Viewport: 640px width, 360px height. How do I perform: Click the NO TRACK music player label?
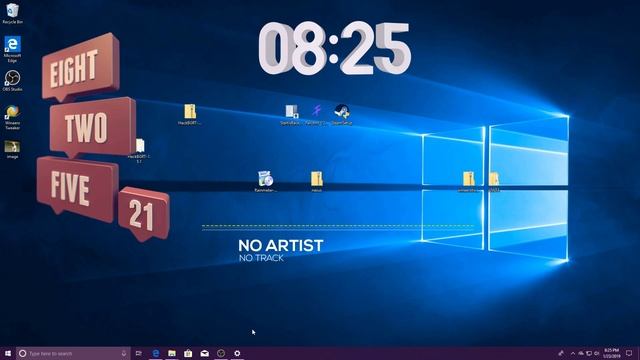[261, 258]
